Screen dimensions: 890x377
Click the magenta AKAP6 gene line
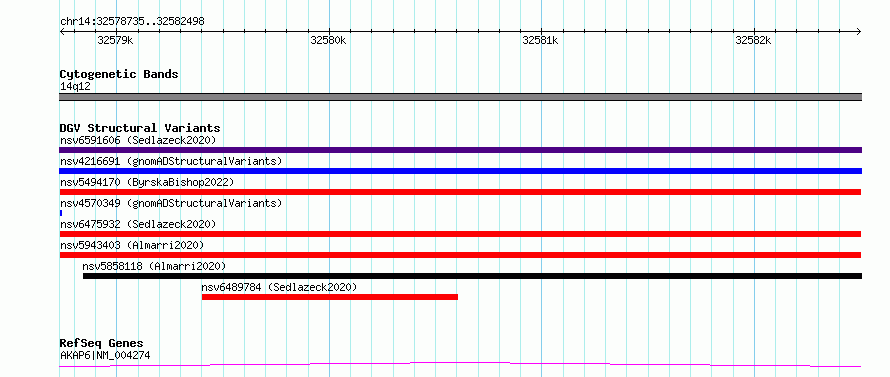click(x=460, y=365)
